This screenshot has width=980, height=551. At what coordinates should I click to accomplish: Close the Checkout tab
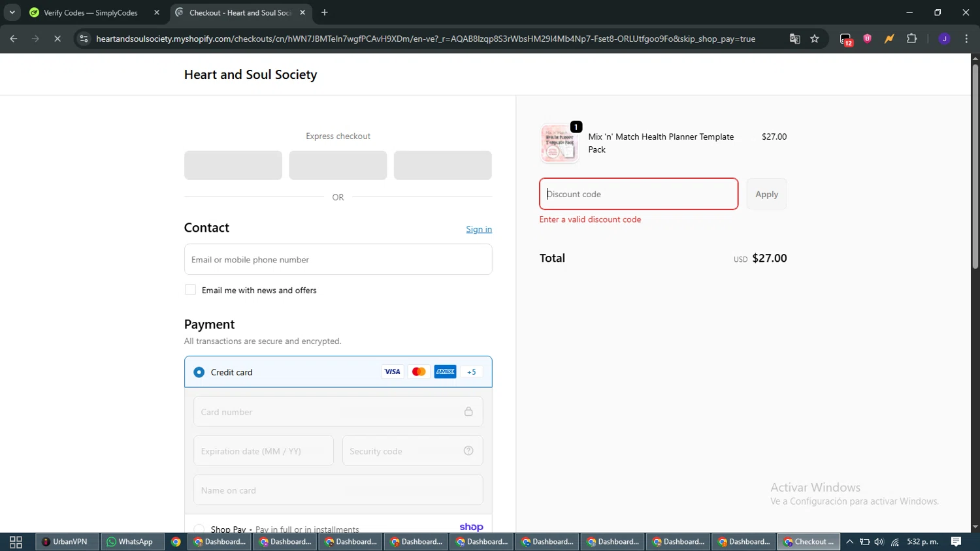[302, 12]
